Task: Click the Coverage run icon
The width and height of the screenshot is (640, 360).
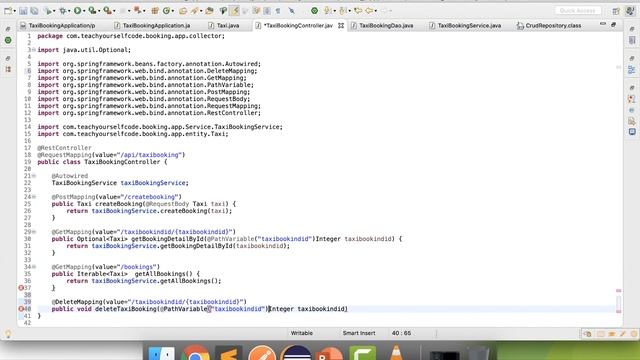Action: pyautogui.click(x=92, y=11)
